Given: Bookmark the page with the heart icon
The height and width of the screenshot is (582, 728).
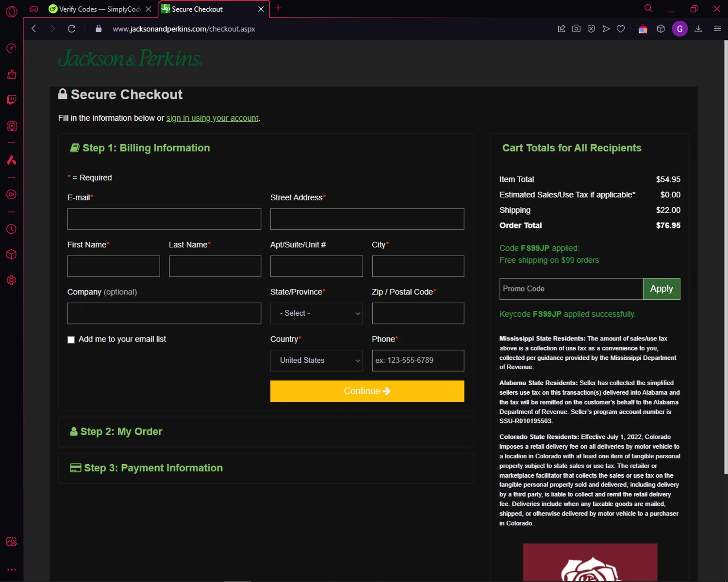Looking at the screenshot, I should 621,29.
